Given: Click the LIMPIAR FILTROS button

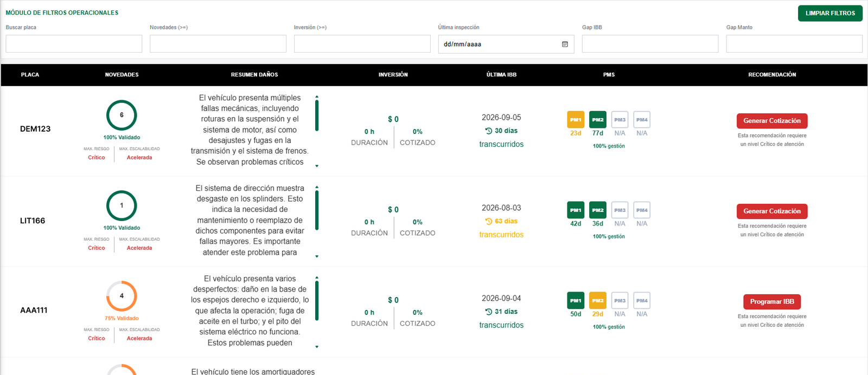Looking at the screenshot, I should click(x=830, y=13).
